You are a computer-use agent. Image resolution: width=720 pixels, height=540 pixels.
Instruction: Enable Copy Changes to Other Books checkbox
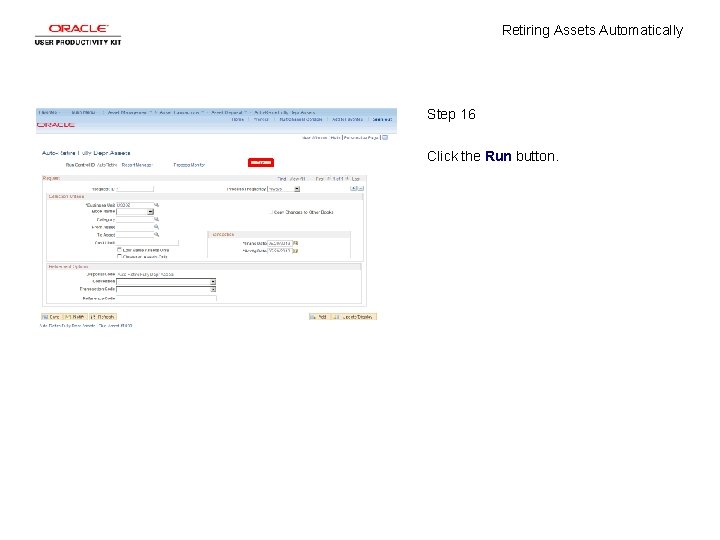270,212
